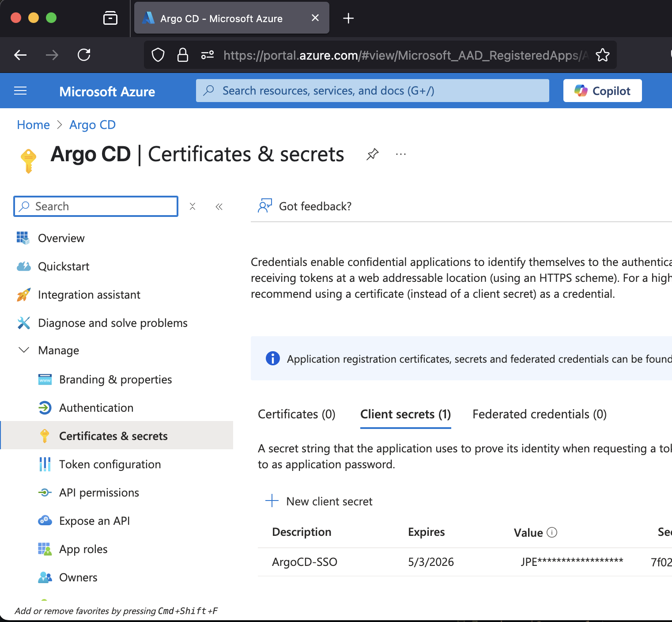Click the Description column header

302,532
